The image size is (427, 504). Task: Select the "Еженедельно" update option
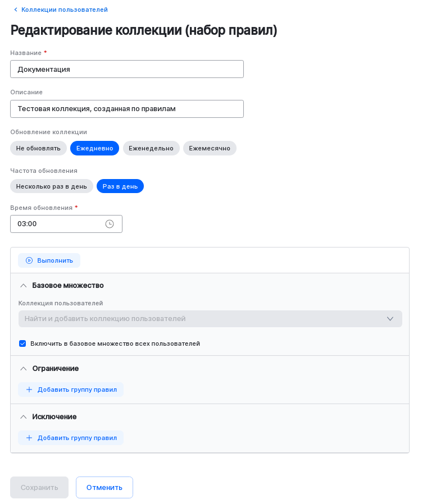tap(151, 148)
